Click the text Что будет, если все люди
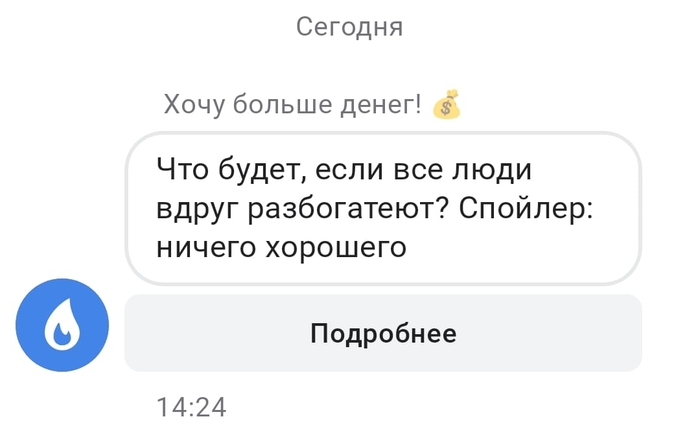This screenshot has height=443, width=700. 342,170
